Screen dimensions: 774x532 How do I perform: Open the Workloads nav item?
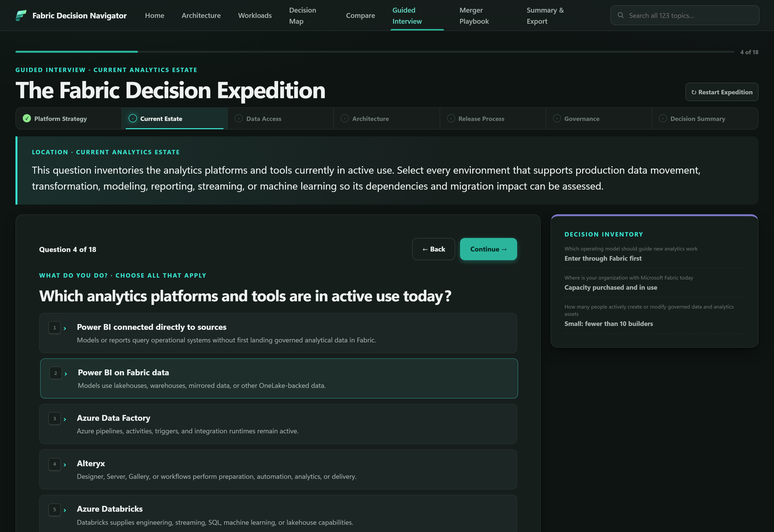pos(255,15)
